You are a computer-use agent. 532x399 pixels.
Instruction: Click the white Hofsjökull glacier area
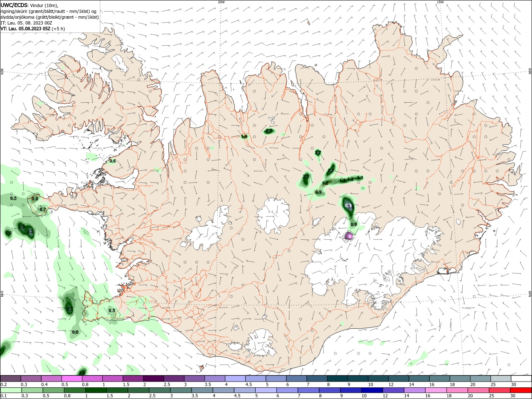[273, 215]
